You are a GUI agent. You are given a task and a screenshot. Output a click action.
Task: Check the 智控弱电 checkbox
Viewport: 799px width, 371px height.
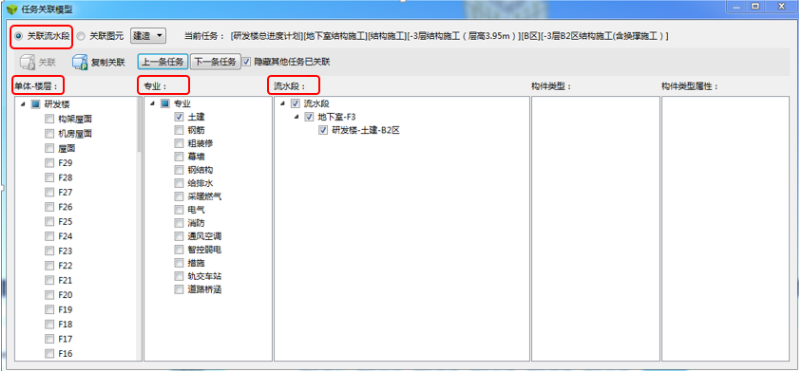tap(179, 249)
